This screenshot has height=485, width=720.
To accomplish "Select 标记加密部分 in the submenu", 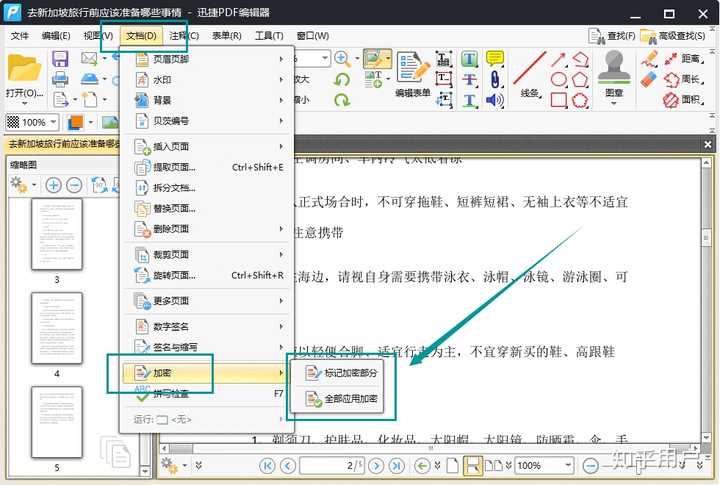I will point(338,373).
